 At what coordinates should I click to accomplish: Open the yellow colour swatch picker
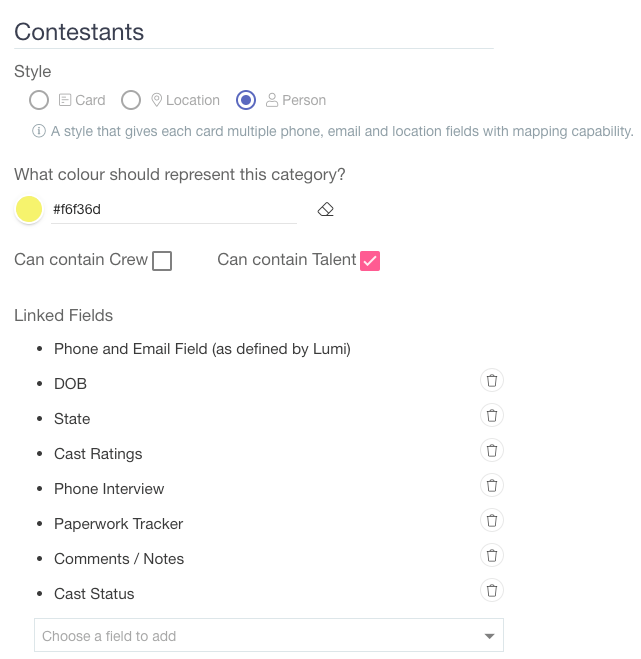[29, 209]
